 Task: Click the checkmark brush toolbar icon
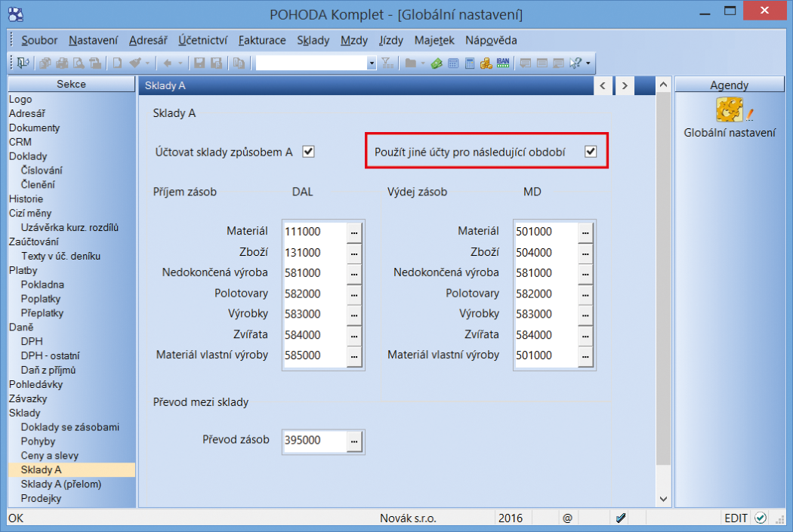tap(135, 63)
